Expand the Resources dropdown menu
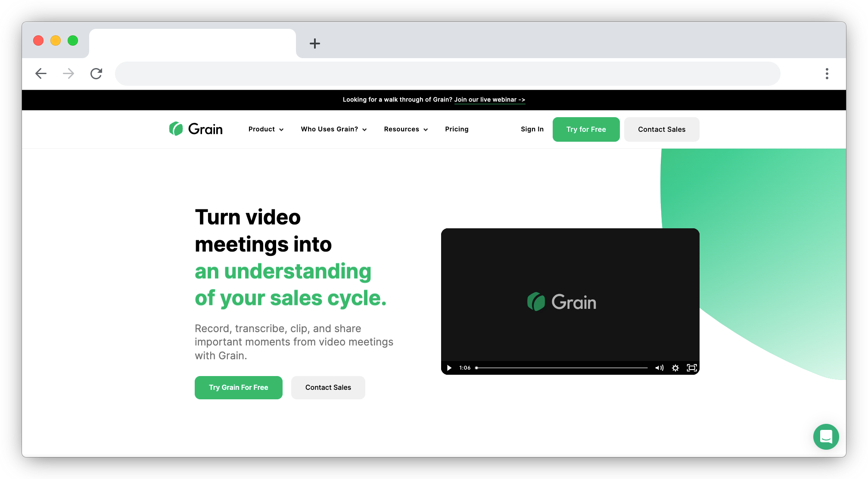Viewport: 868px width, 479px height. click(405, 129)
